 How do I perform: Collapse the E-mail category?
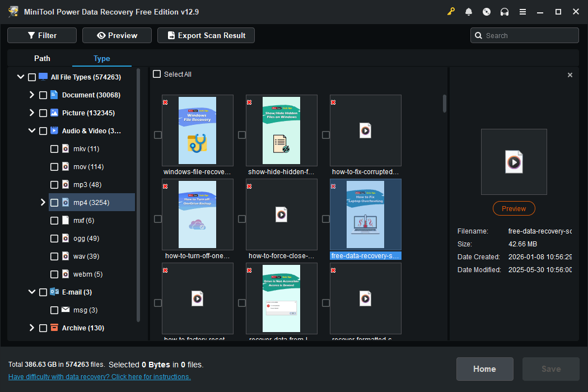[32, 291]
